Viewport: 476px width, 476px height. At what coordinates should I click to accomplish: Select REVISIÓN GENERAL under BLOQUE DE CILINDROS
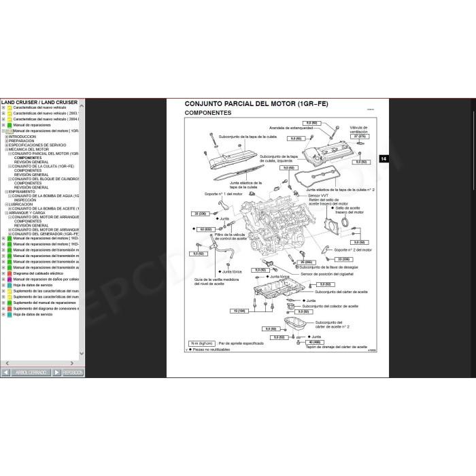coord(31,188)
